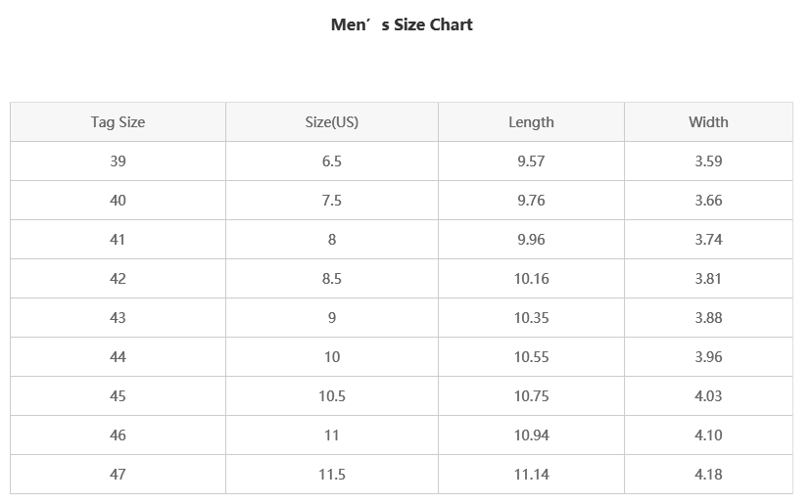Image resolution: width=812 pixels, height=504 pixels.
Task: Select tag size 47 cell
Action: 118,475
